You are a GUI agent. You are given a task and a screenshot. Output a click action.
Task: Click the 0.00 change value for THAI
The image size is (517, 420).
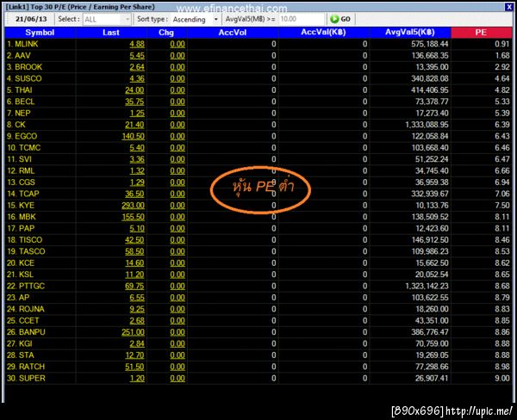(178, 90)
